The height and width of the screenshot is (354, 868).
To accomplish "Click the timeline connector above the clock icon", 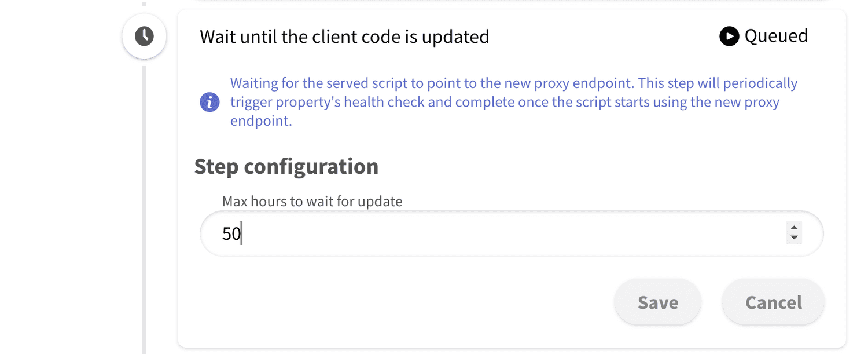I will tap(144, 3).
